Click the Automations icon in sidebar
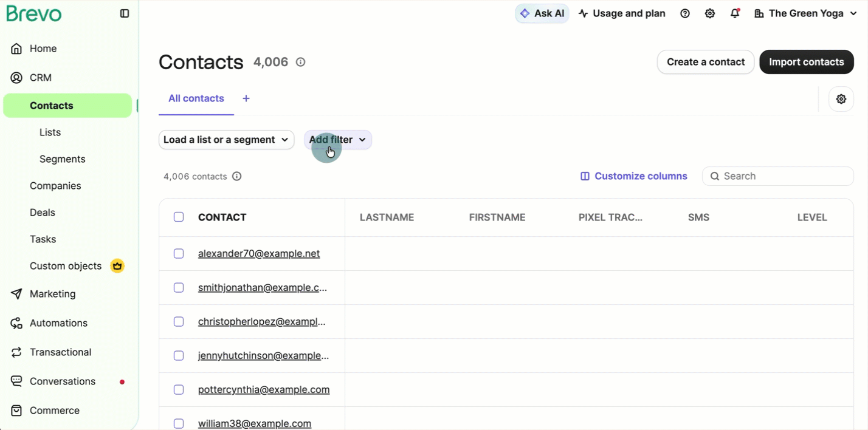The width and height of the screenshot is (868, 430). click(16, 323)
